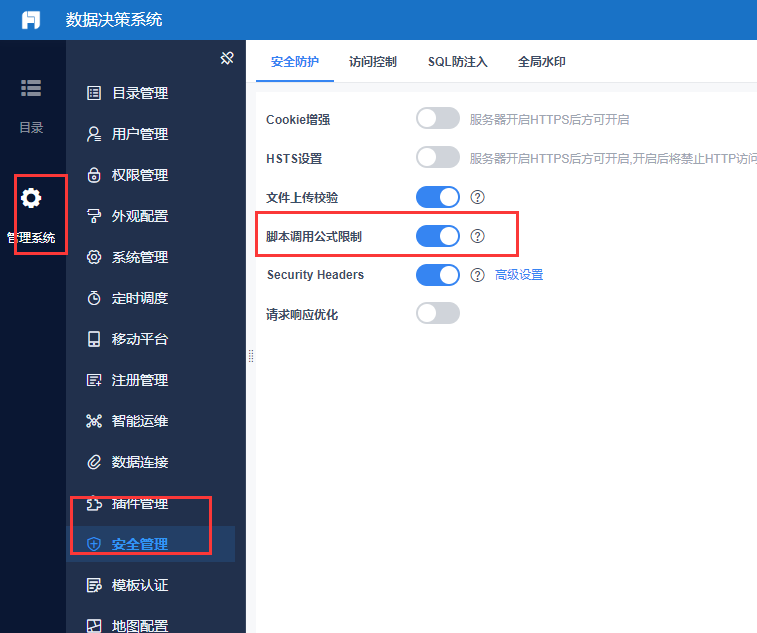Click the Security Headers label
The height and width of the screenshot is (633, 757).
click(315, 275)
